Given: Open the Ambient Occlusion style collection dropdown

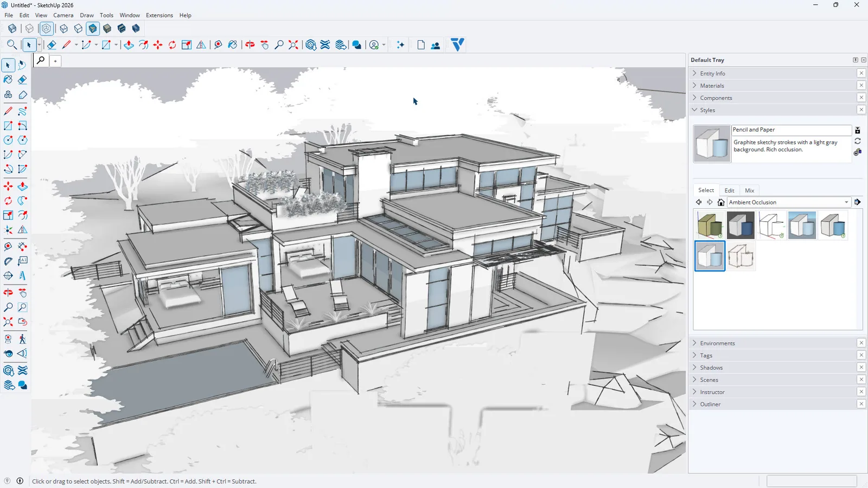Looking at the screenshot, I should pos(788,202).
